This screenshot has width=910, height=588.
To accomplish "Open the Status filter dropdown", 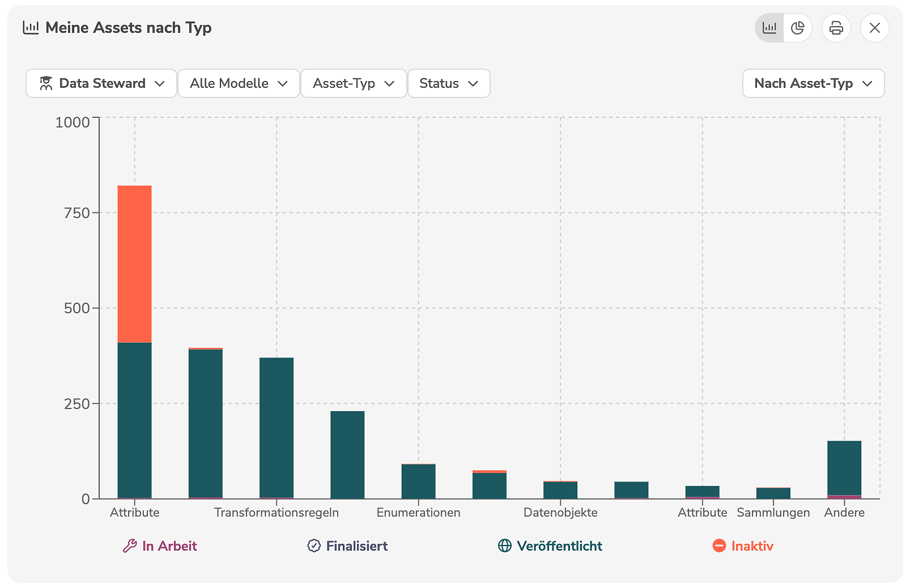I will [449, 83].
